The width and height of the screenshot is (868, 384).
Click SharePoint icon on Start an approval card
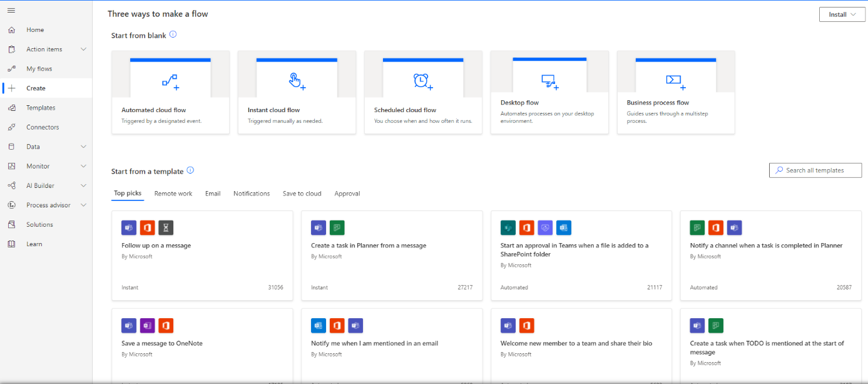508,227
